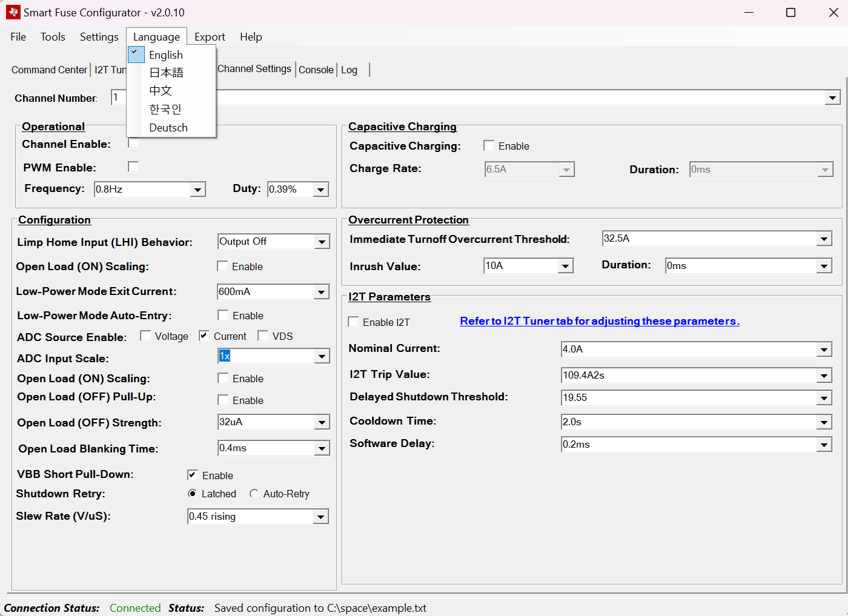This screenshot has width=848, height=616.
Task: Choose 日本語 in the Language menu
Action: coord(166,73)
